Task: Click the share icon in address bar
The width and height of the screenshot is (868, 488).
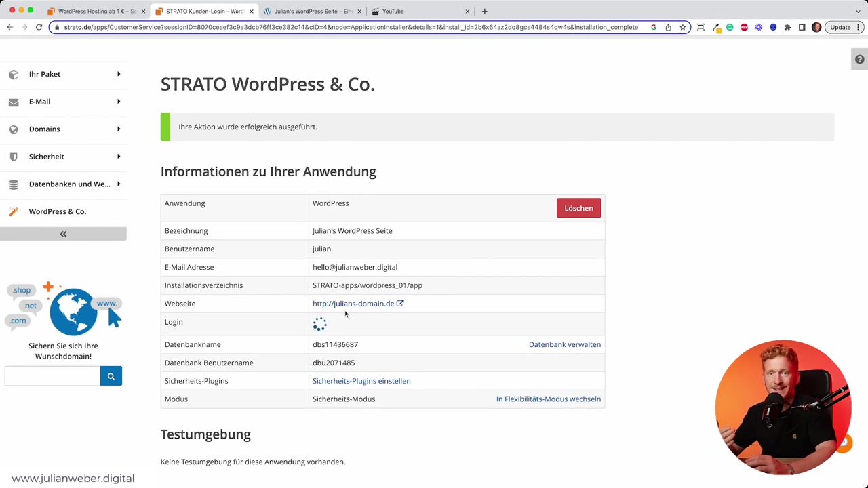Action: (x=668, y=27)
